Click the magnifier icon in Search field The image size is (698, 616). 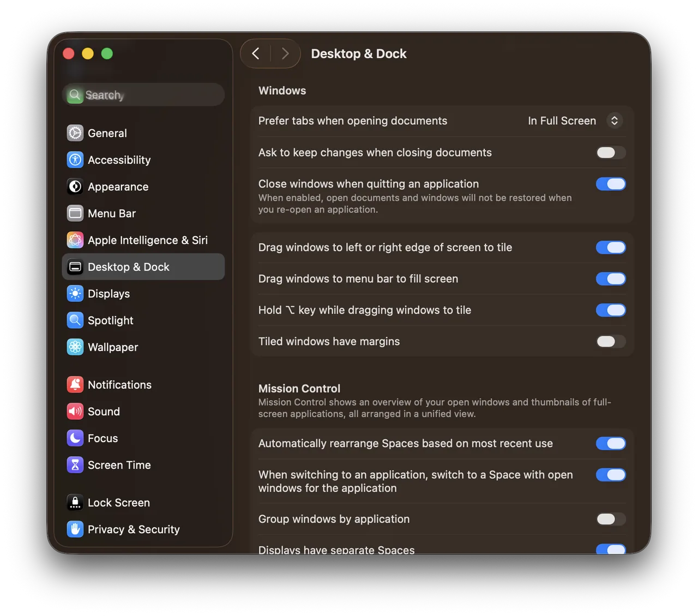pos(75,95)
